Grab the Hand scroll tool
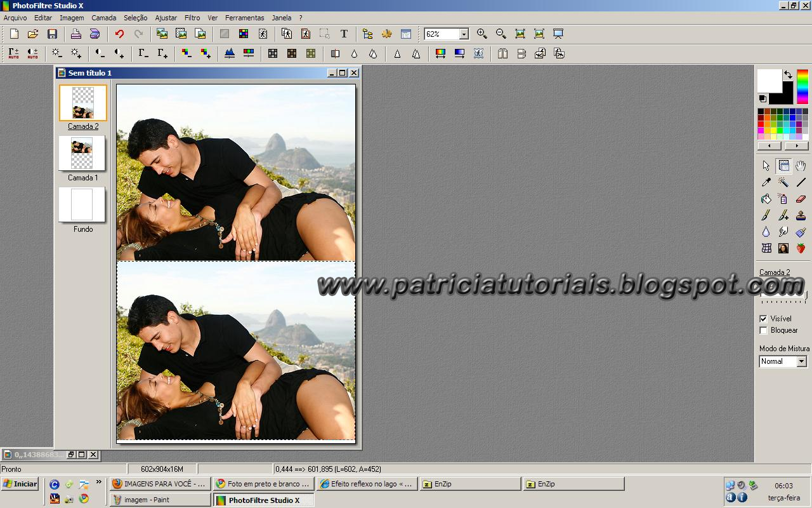Image resolution: width=812 pixels, height=508 pixels. 801,165
